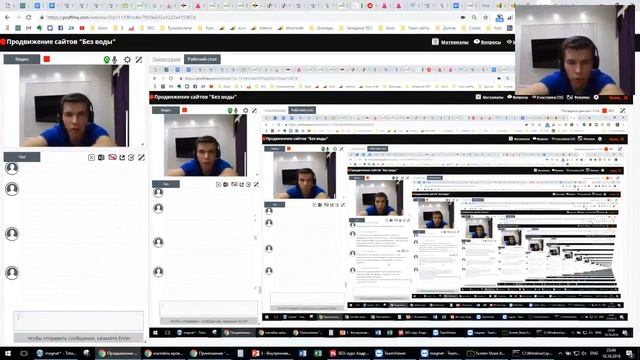Open the Yandex bookmark icon

(x=7, y=28)
